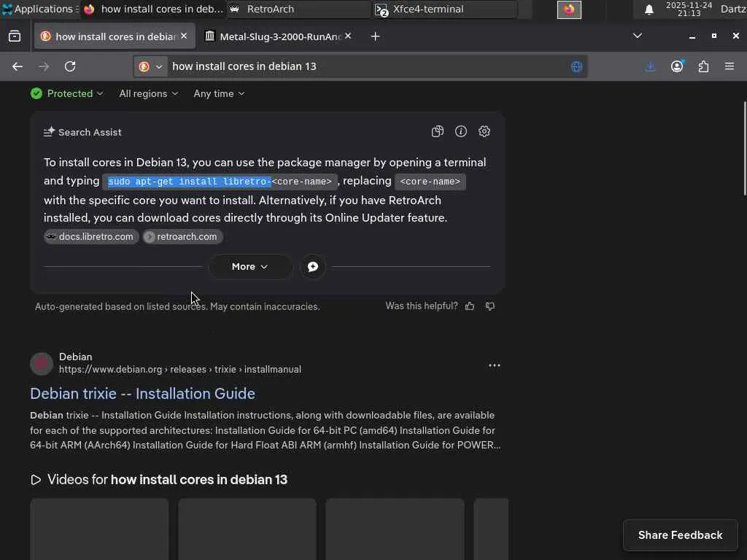Screen dimensions: 747x560
Task: Select the 'how install cores in debian' tab
Action: tap(115, 36)
